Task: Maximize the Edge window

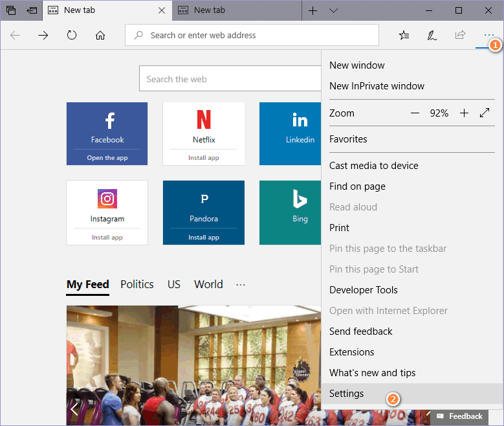Action: pos(459,10)
